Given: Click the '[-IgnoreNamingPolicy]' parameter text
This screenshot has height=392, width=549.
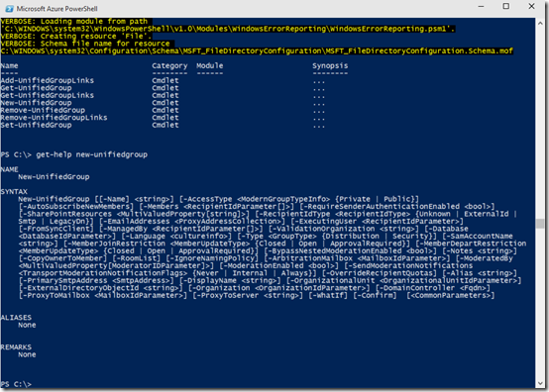Looking at the screenshot, I should [x=212, y=258].
